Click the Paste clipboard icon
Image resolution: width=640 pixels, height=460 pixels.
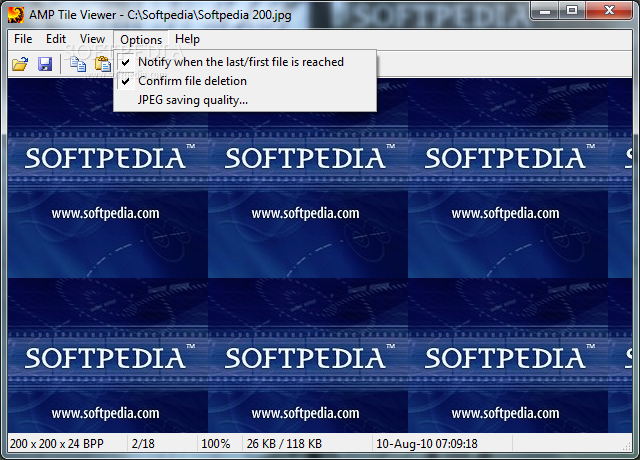pos(103,64)
